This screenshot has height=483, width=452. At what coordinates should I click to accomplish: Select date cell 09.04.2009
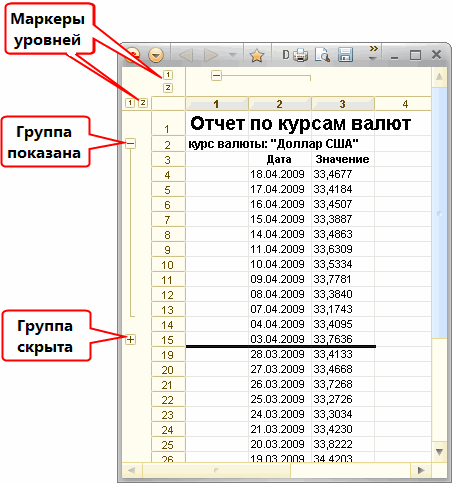click(280, 279)
